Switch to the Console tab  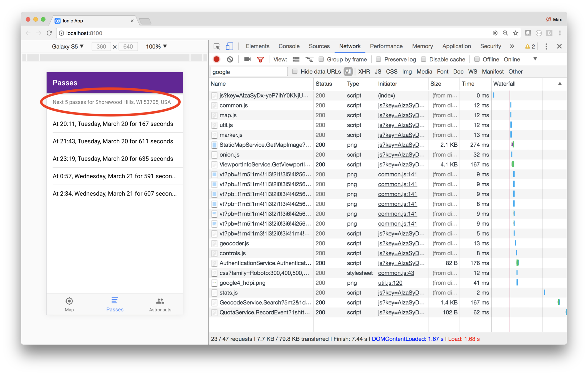[289, 46]
